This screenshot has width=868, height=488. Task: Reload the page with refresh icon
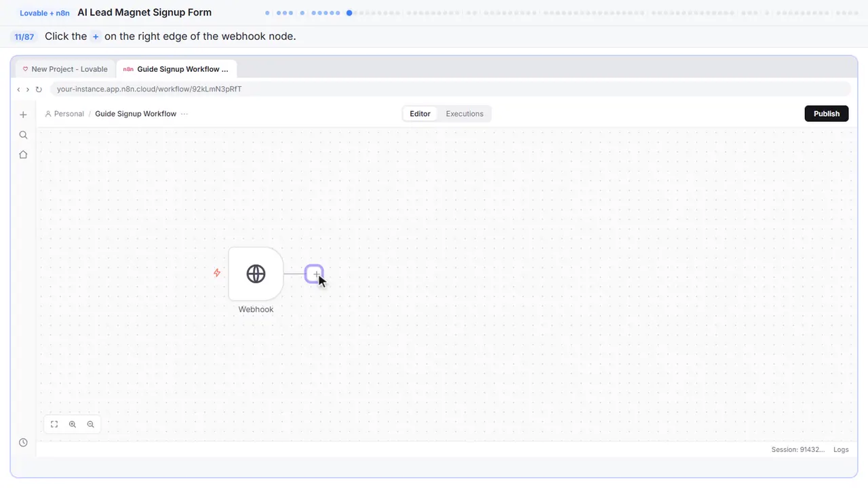(x=39, y=89)
